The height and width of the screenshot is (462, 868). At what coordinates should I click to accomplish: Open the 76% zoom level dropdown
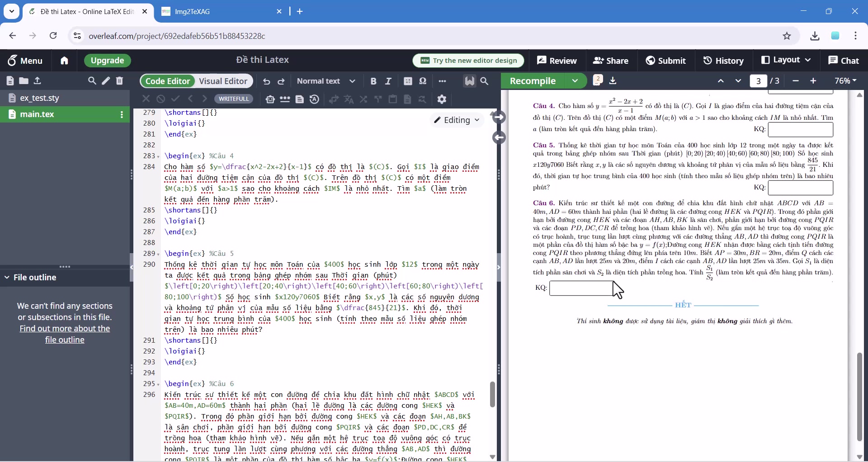pos(845,81)
